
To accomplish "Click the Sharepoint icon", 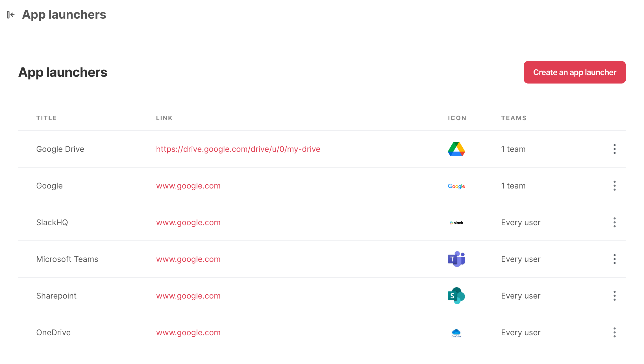I will click(x=456, y=296).
